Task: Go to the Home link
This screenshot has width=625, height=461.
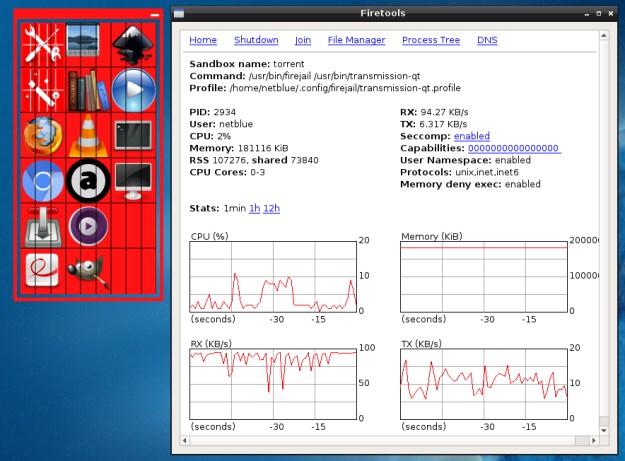Action: pos(203,40)
